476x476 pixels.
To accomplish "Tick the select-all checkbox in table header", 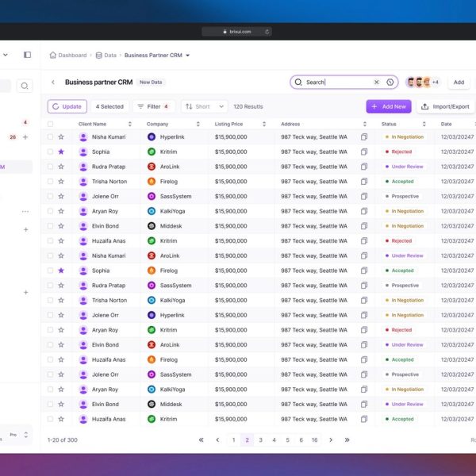I will click(x=51, y=124).
